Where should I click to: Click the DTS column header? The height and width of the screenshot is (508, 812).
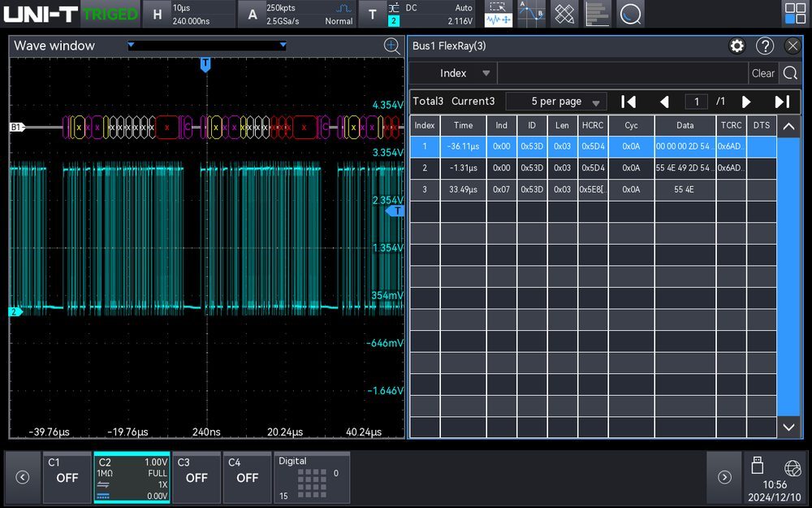tap(762, 125)
